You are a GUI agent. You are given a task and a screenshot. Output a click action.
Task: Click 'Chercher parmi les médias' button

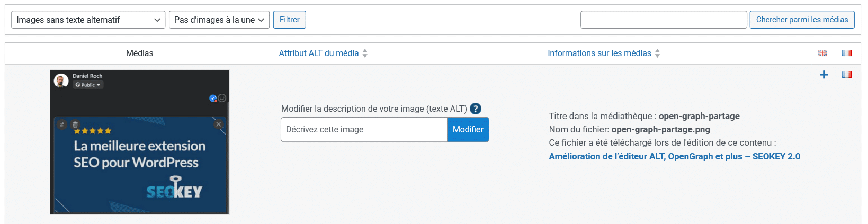pyautogui.click(x=802, y=20)
